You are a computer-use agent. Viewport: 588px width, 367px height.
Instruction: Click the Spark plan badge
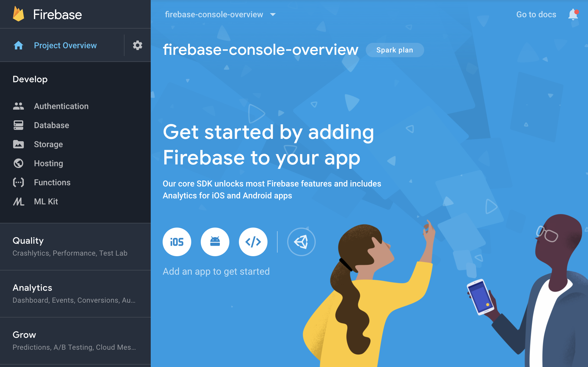(394, 50)
